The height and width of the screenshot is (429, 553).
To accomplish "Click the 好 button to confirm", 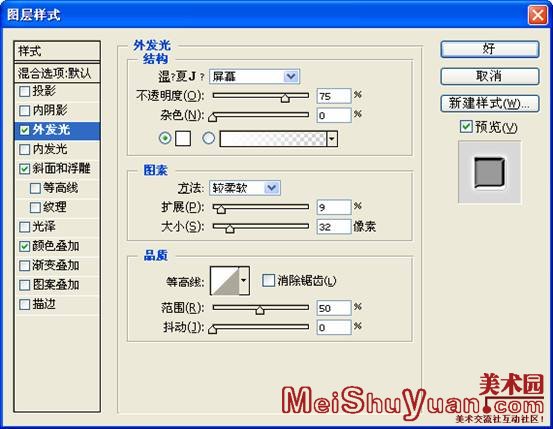I will click(x=490, y=49).
